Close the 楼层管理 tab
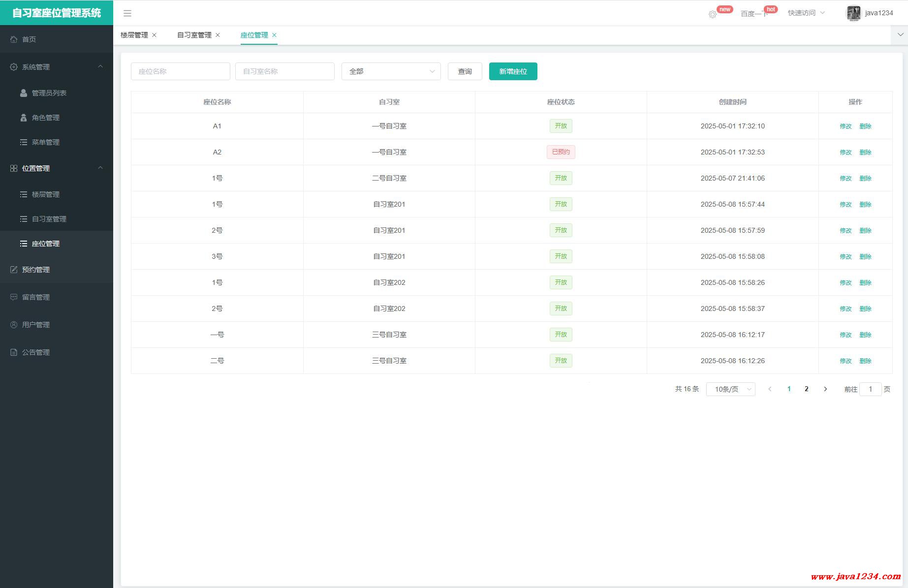908x588 pixels. pos(155,35)
